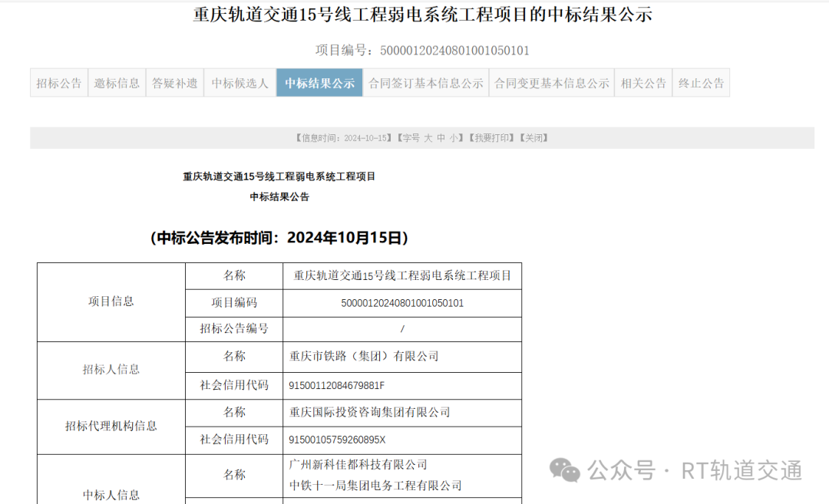
Task: Switch to the 终止公告 tab
Action: coord(700,82)
